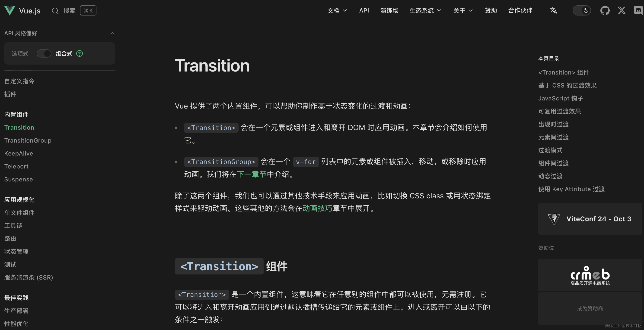The image size is (644, 330).
Task: Select the 选项式 API preference label
Action: click(x=20, y=53)
